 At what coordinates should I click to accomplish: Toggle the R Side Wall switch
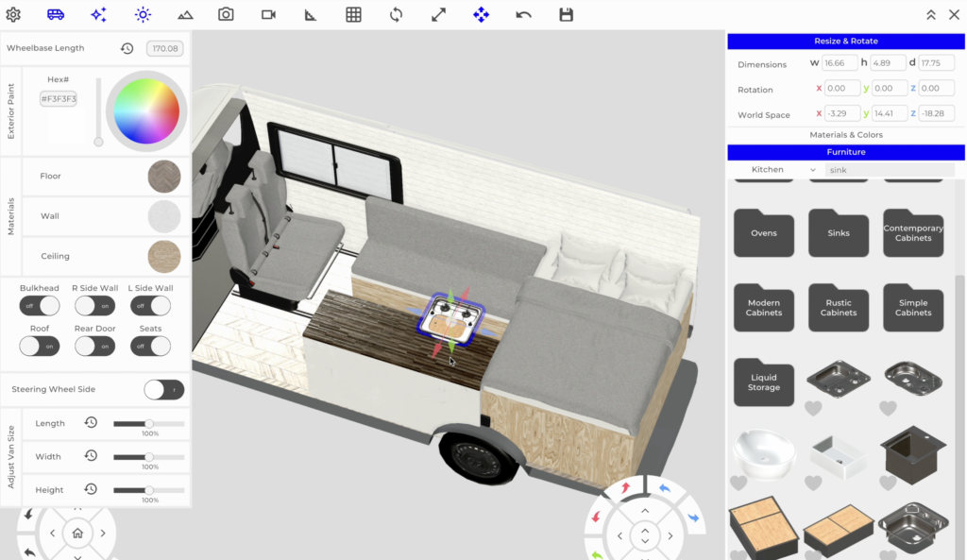pyautogui.click(x=95, y=306)
